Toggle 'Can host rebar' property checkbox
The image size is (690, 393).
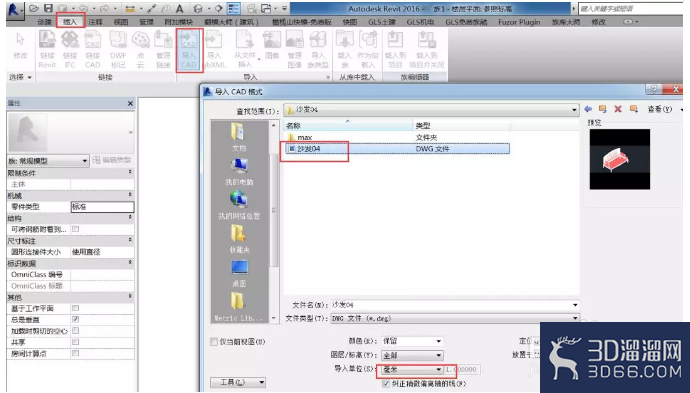point(76,229)
